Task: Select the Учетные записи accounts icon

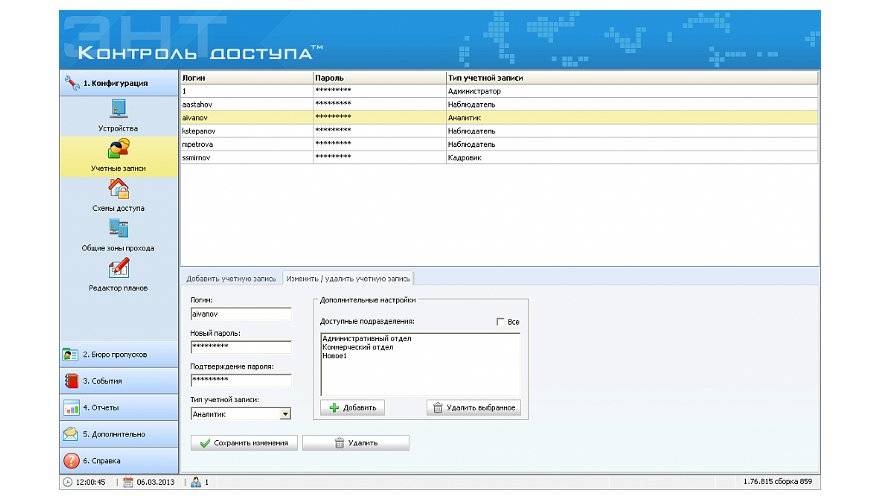Action: (x=118, y=150)
